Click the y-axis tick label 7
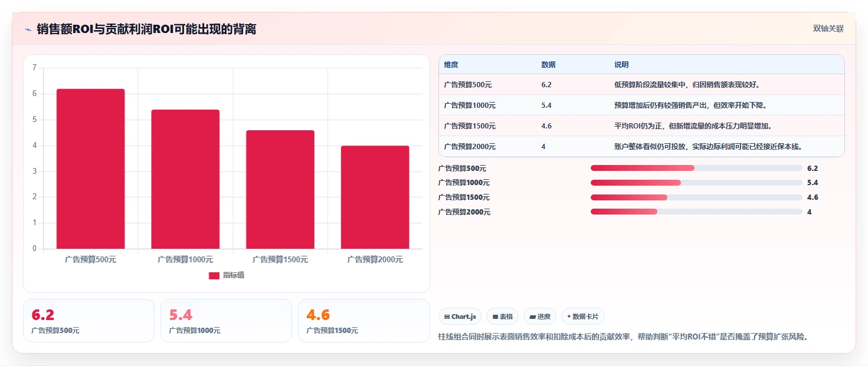 pyautogui.click(x=34, y=68)
